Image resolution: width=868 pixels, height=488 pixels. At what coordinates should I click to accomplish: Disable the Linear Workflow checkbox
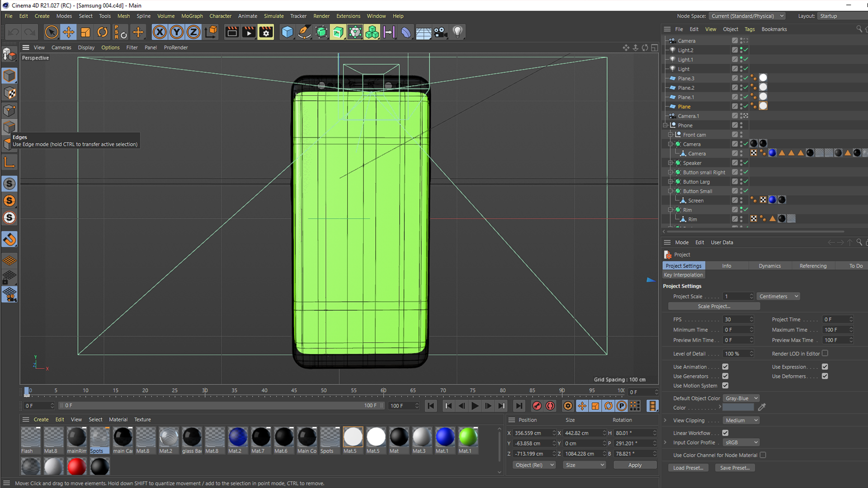click(x=725, y=433)
